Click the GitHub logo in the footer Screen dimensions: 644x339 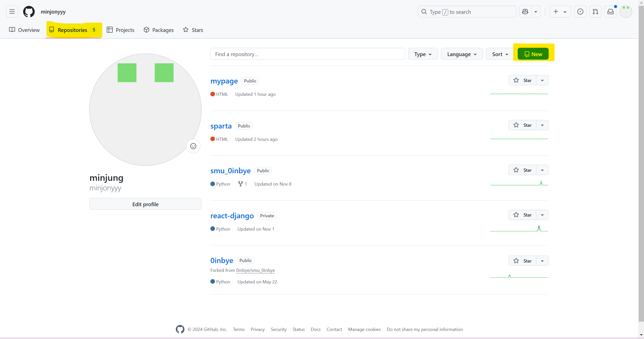180,329
